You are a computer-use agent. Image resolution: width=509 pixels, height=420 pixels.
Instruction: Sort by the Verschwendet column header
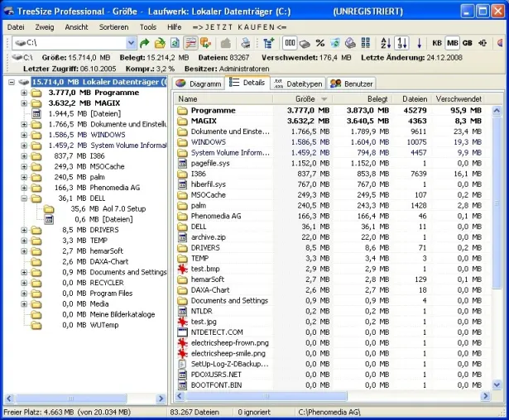459,99
